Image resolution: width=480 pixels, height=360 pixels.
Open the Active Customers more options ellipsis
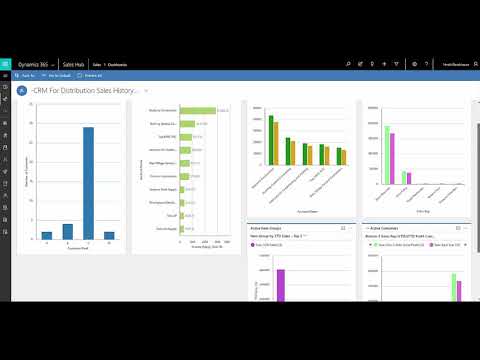tap(465, 228)
